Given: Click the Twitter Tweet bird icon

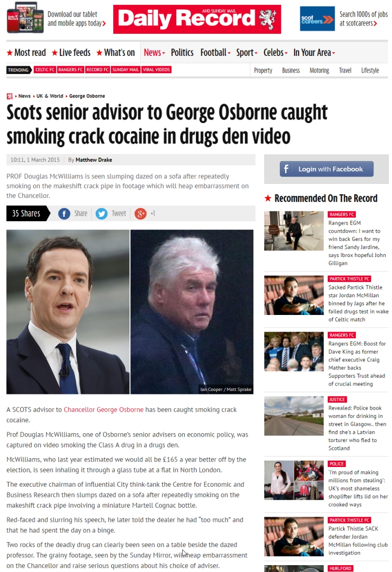Looking at the screenshot, I should tap(101, 214).
